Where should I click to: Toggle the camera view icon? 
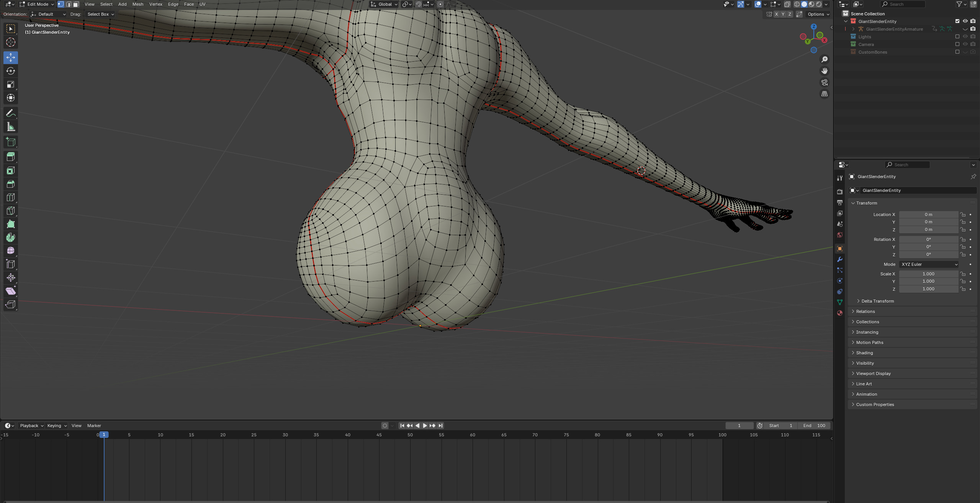[x=825, y=82]
